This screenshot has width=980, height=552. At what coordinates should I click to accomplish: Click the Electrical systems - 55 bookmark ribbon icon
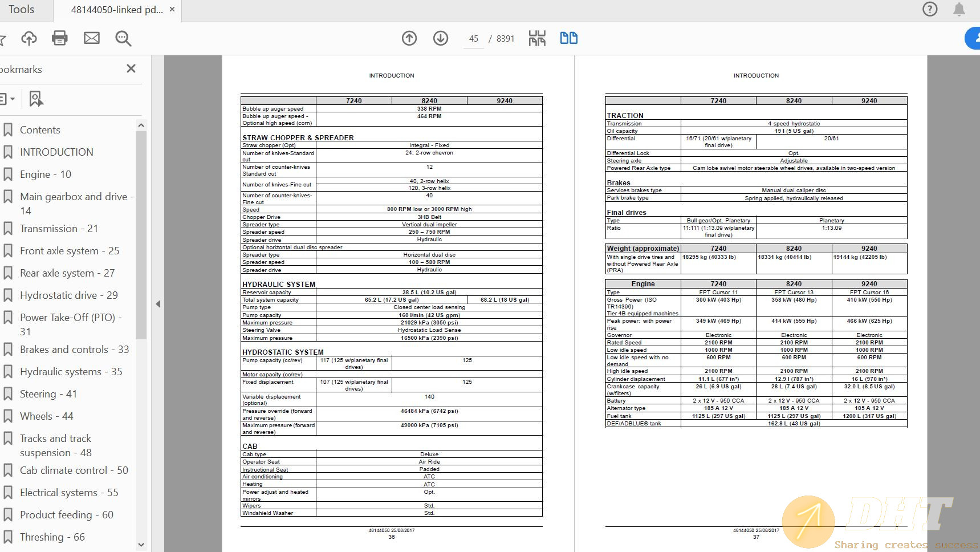[8, 493]
